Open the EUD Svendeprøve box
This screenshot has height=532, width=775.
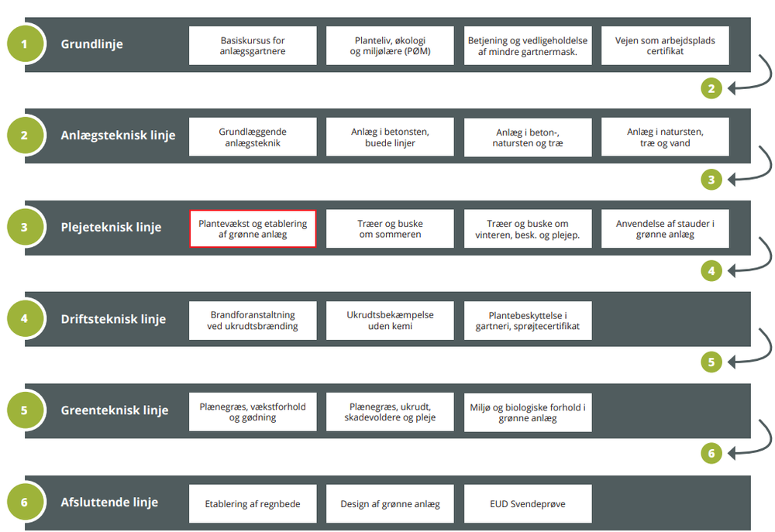pos(528,504)
